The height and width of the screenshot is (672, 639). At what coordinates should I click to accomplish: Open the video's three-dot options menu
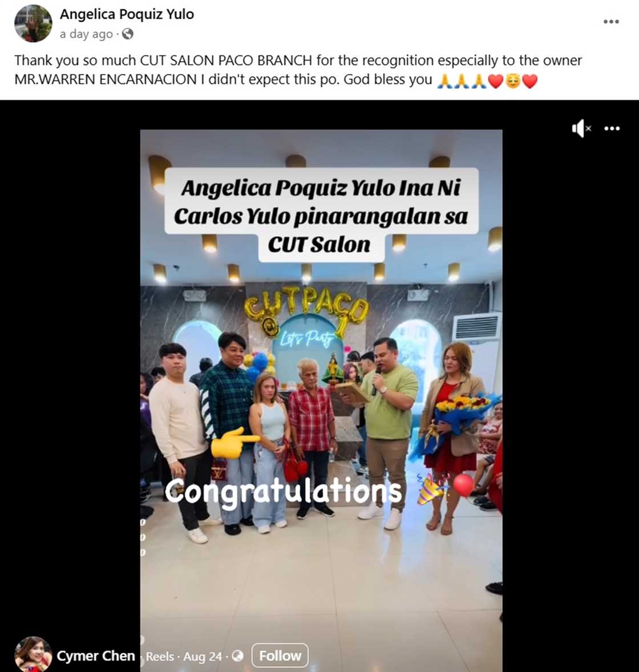[x=612, y=128]
